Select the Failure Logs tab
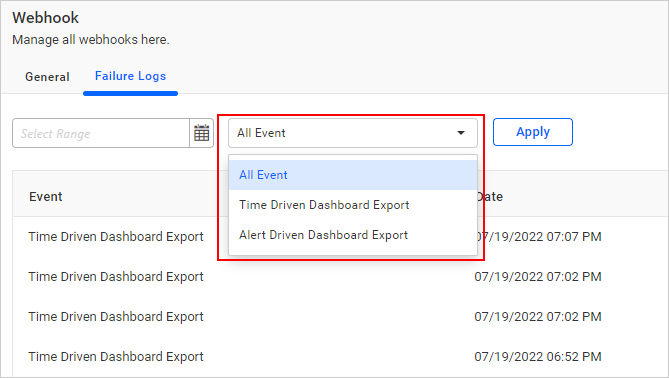The width and height of the screenshot is (669, 378). pos(131,76)
